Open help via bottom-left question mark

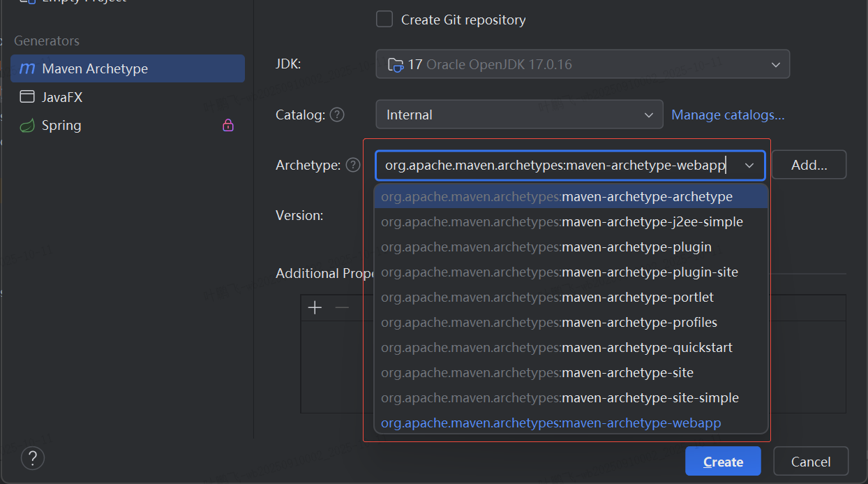coord(33,459)
